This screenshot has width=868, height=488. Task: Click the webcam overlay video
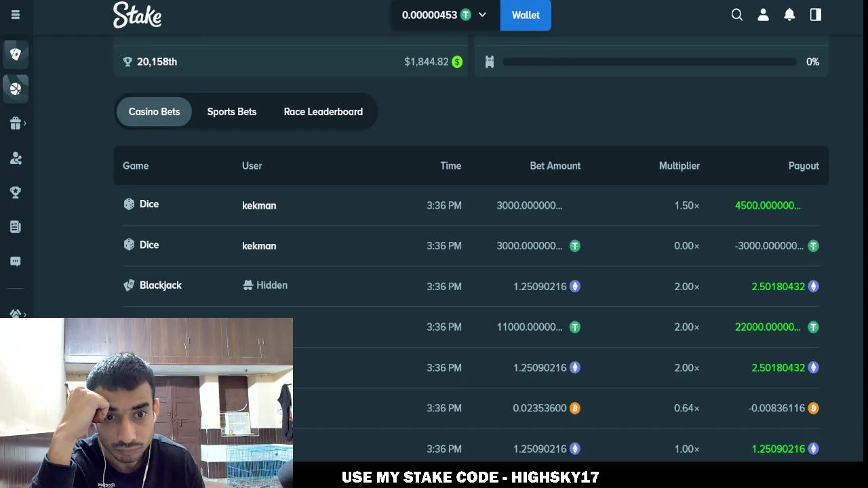146,403
